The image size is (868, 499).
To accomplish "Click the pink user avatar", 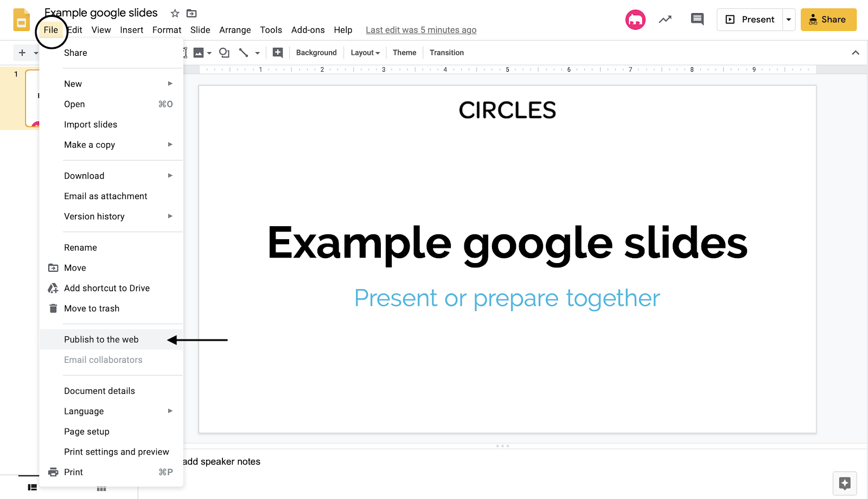I will pyautogui.click(x=635, y=20).
